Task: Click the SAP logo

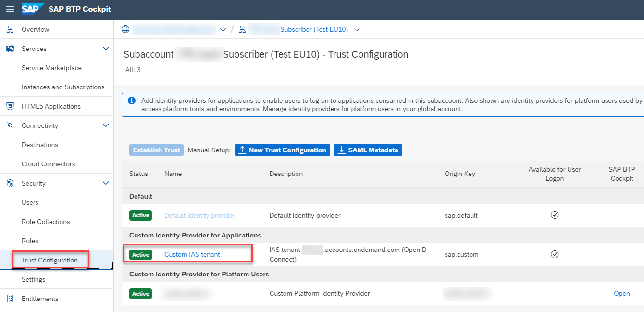Action: 33,9
